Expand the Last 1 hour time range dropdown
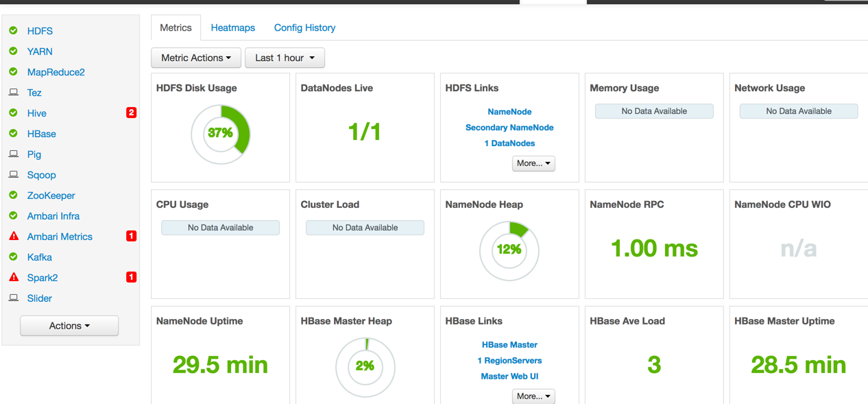Screen dimensions: 868x404 285,58
